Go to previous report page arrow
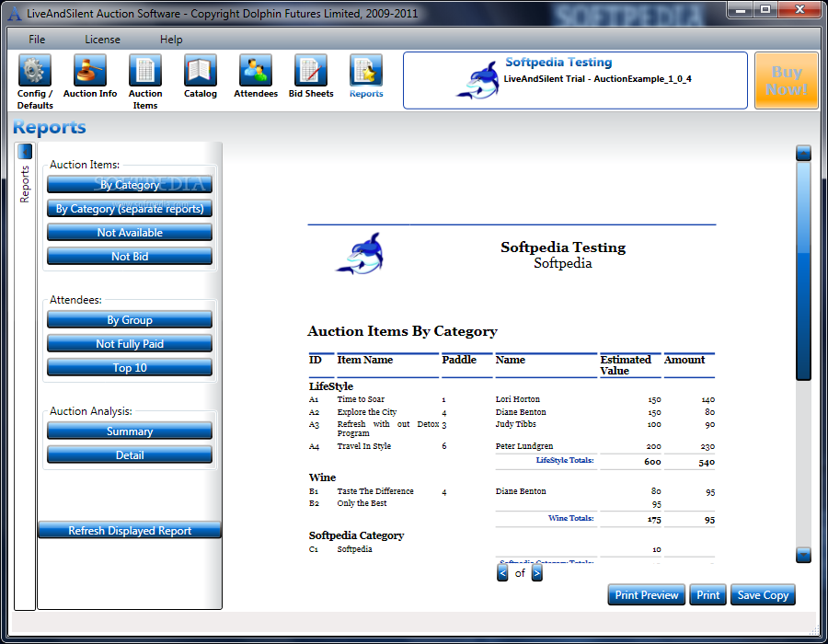 (502, 573)
